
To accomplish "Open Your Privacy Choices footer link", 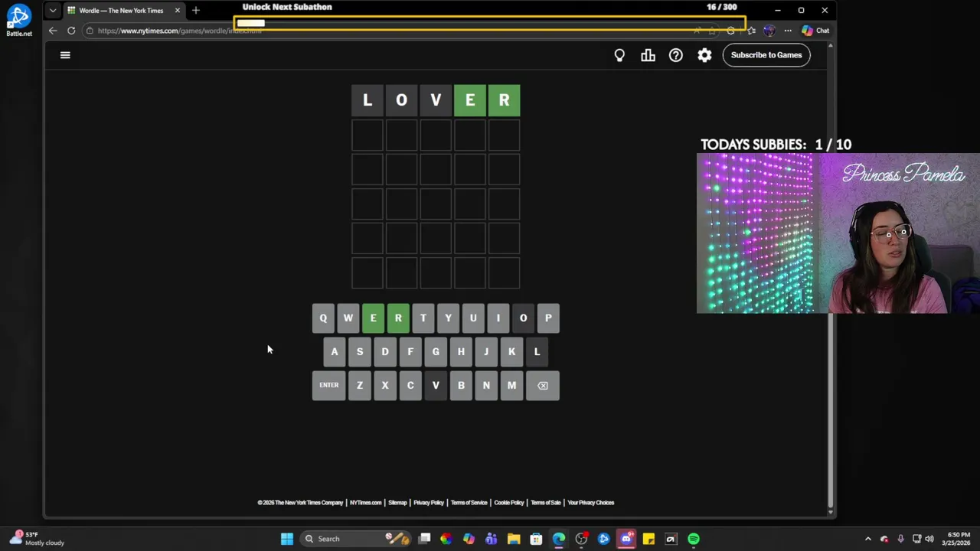I will [x=590, y=503].
